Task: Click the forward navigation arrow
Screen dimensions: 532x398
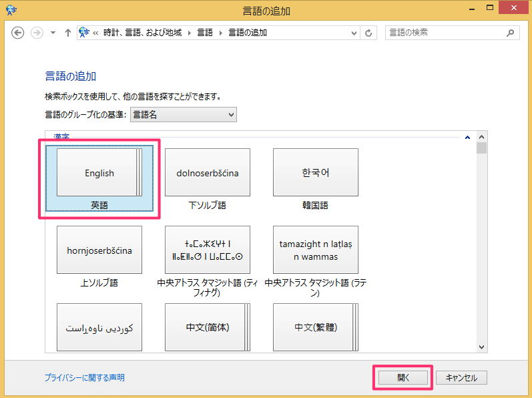Action: tap(37, 33)
